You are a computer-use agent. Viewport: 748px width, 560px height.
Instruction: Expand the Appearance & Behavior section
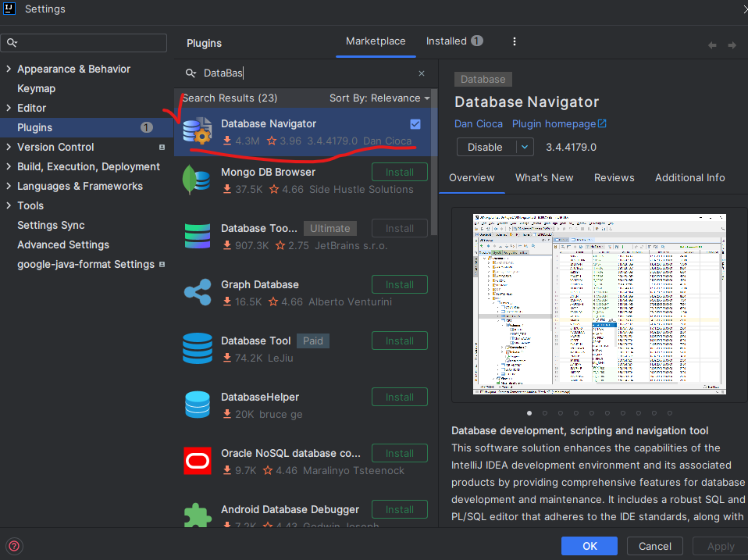(9, 69)
